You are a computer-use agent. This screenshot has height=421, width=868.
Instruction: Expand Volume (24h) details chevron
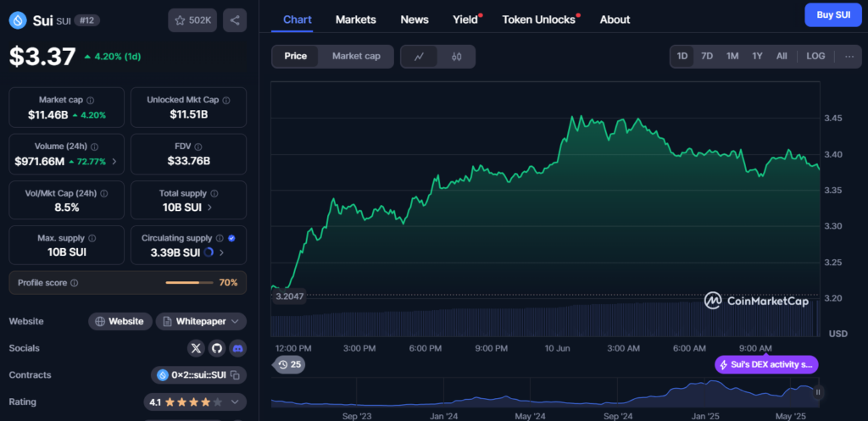[x=114, y=162]
